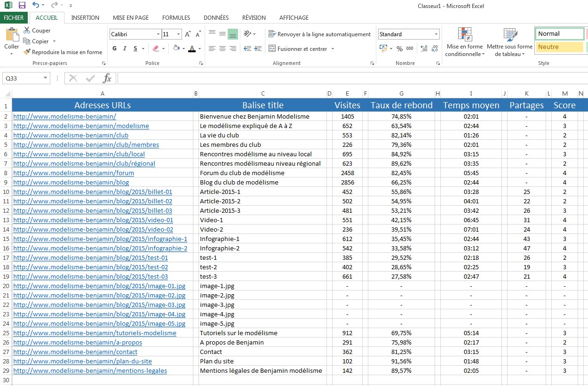Select cell with visits 2856
This screenshot has width=588, height=386.
[x=347, y=182]
